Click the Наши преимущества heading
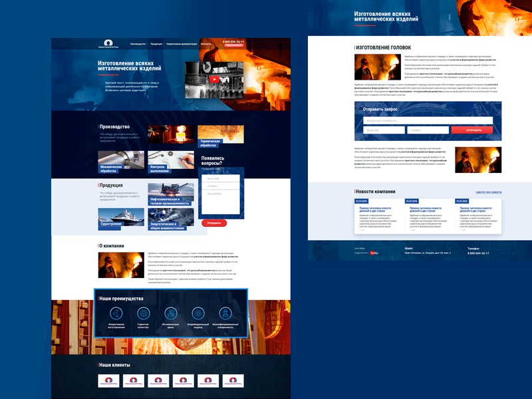This screenshot has width=532, height=399. [121, 299]
